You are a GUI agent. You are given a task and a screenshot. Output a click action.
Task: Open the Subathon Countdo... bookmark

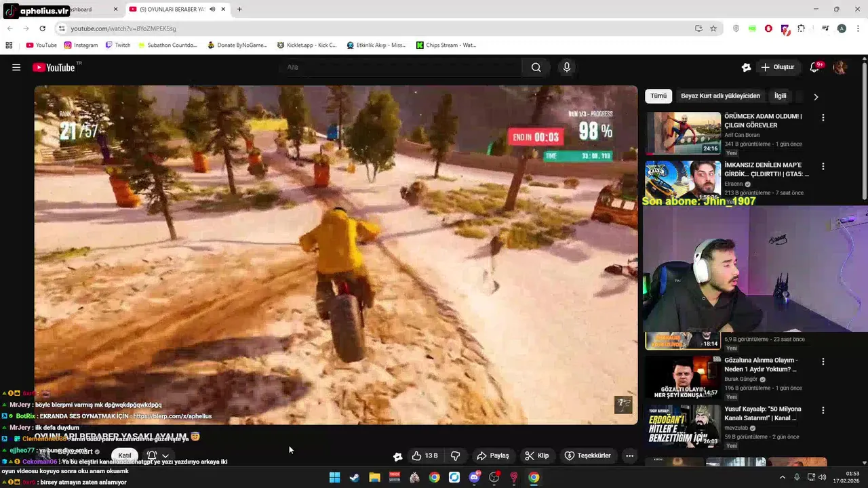(167, 45)
